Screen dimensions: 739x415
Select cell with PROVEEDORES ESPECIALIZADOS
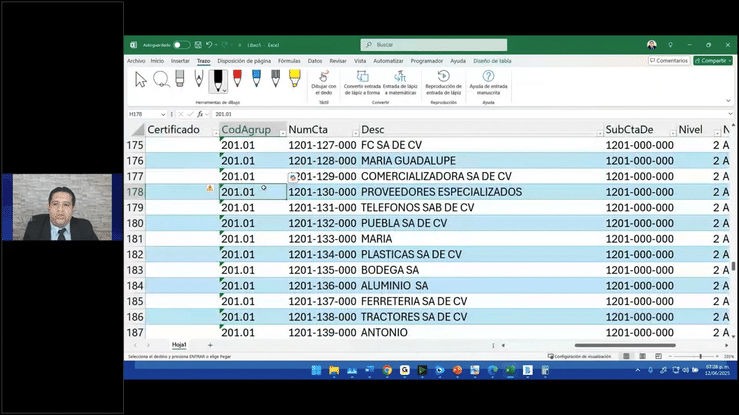[481, 192]
